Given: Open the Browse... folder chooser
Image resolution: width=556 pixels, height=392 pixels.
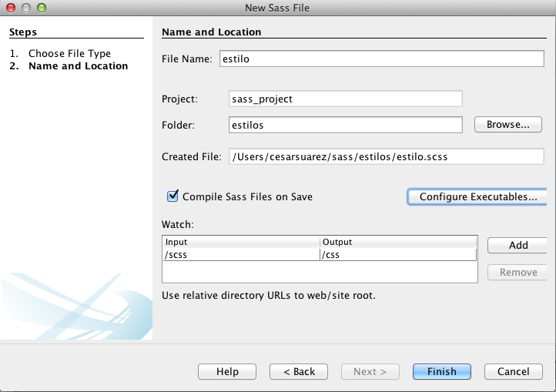Looking at the screenshot, I should [x=507, y=125].
